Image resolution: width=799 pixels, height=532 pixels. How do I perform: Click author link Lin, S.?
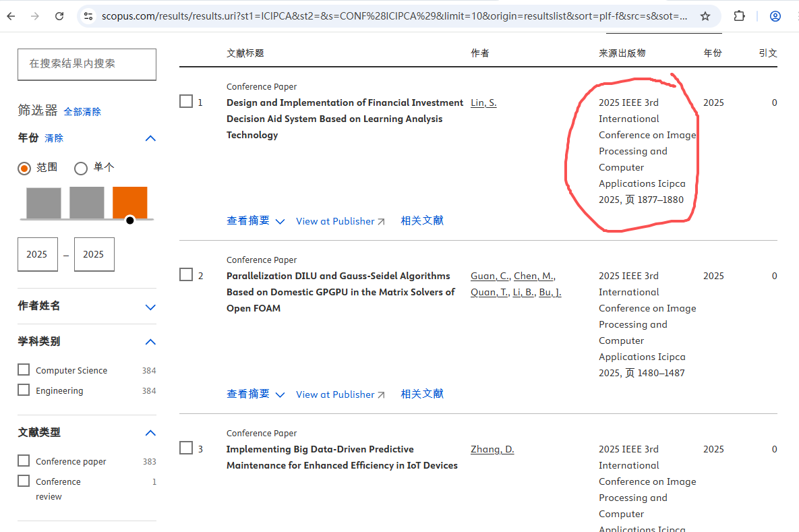(483, 103)
